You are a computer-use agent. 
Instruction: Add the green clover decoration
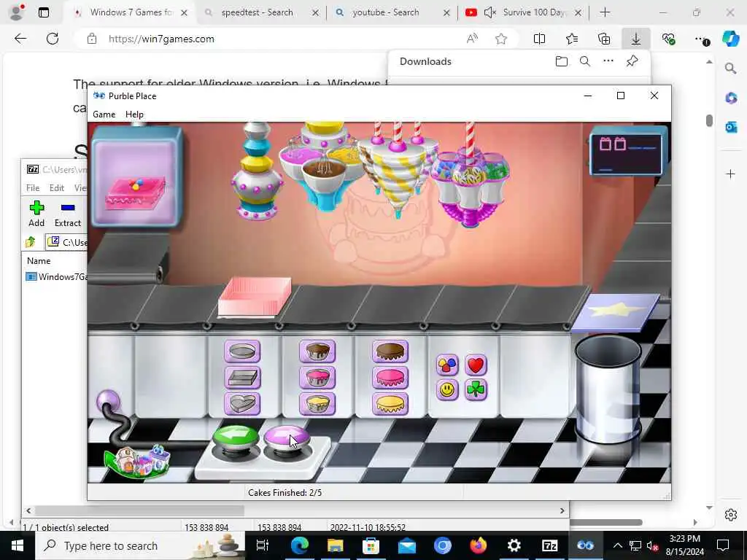pos(476,389)
